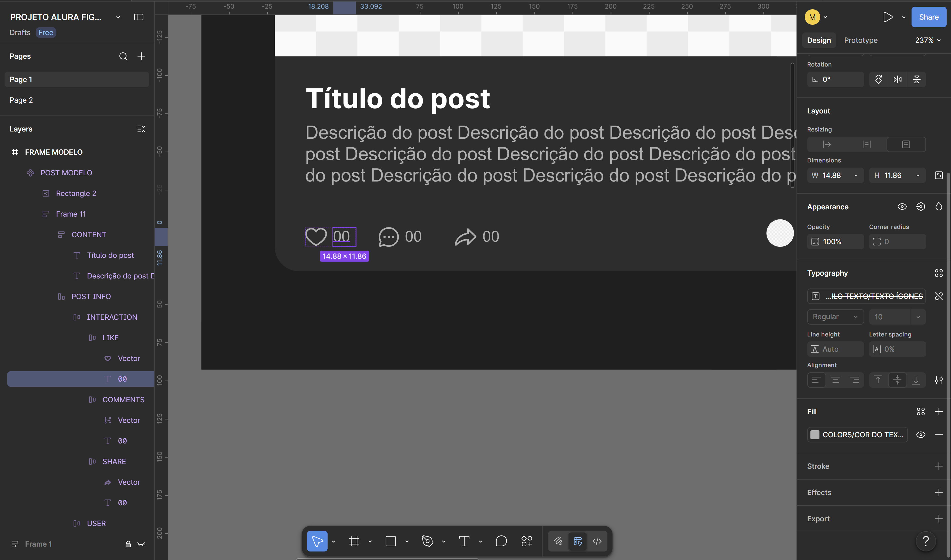Align text to top
The image size is (951, 560).
878,380
